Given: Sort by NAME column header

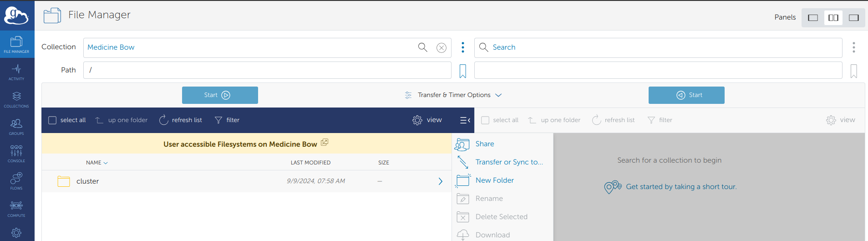Looking at the screenshot, I should click(x=96, y=163).
